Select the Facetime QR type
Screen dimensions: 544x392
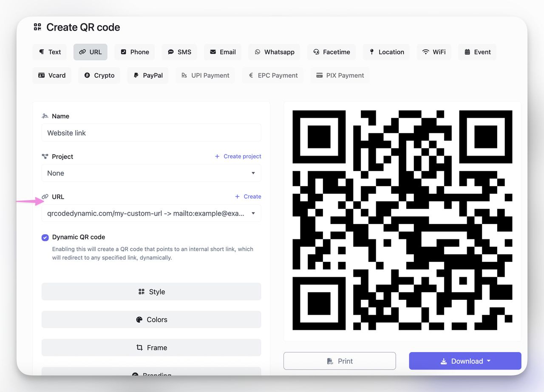tap(331, 52)
